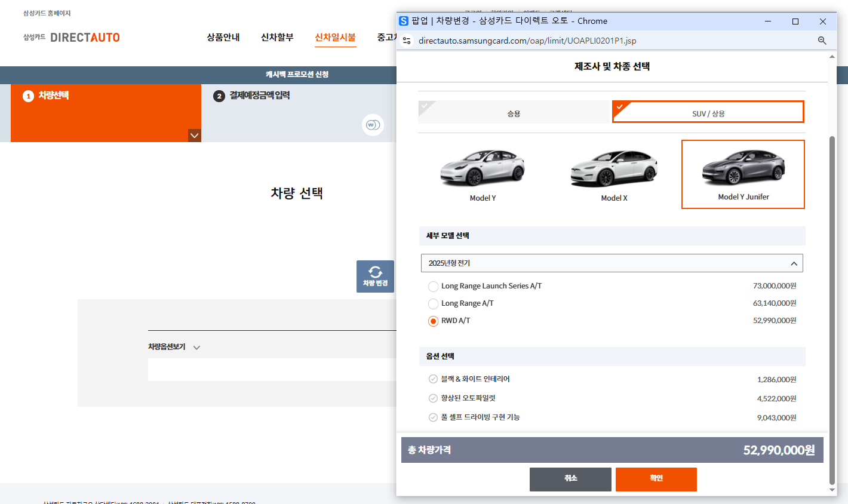Check 향상된 오토파일럿 option

point(433,398)
